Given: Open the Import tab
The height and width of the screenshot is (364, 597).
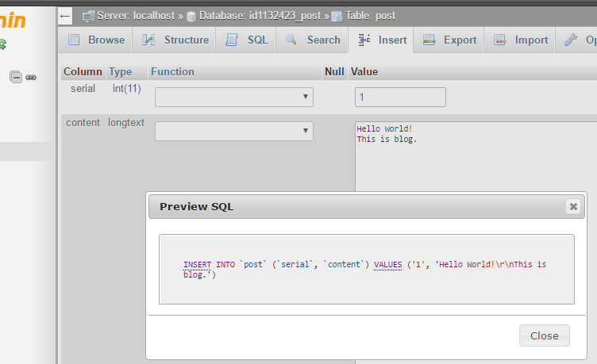Looking at the screenshot, I should pyautogui.click(x=522, y=40).
